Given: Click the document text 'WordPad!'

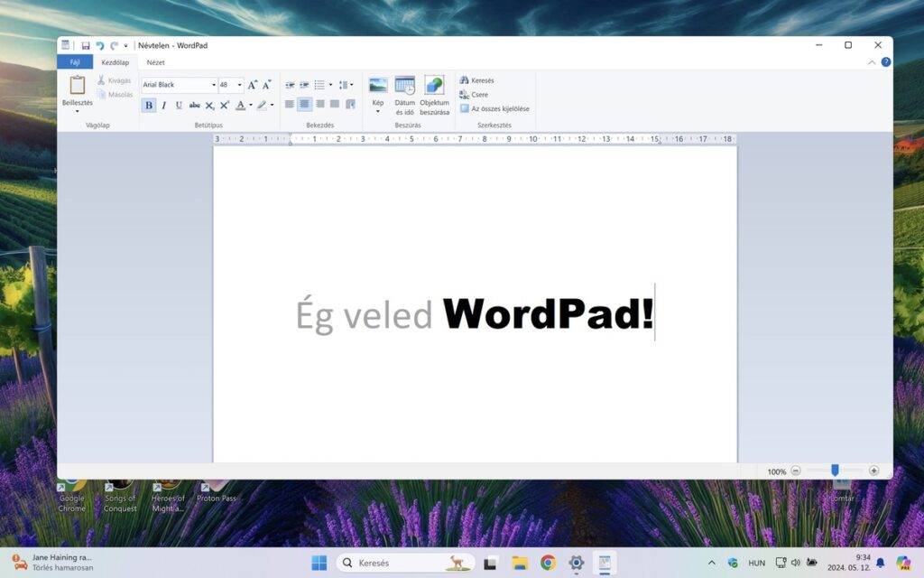Looking at the screenshot, I should [548, 313].
